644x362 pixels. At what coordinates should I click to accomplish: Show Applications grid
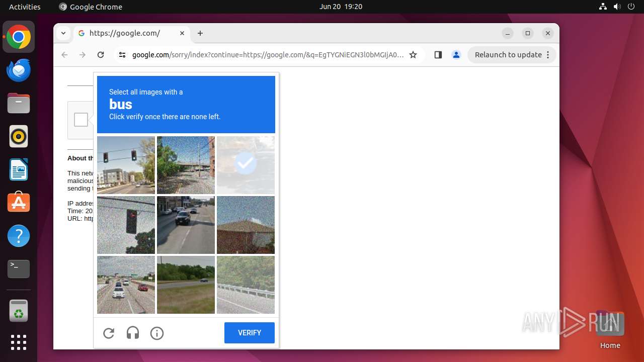pyautogui.click(x=19, y=342)
